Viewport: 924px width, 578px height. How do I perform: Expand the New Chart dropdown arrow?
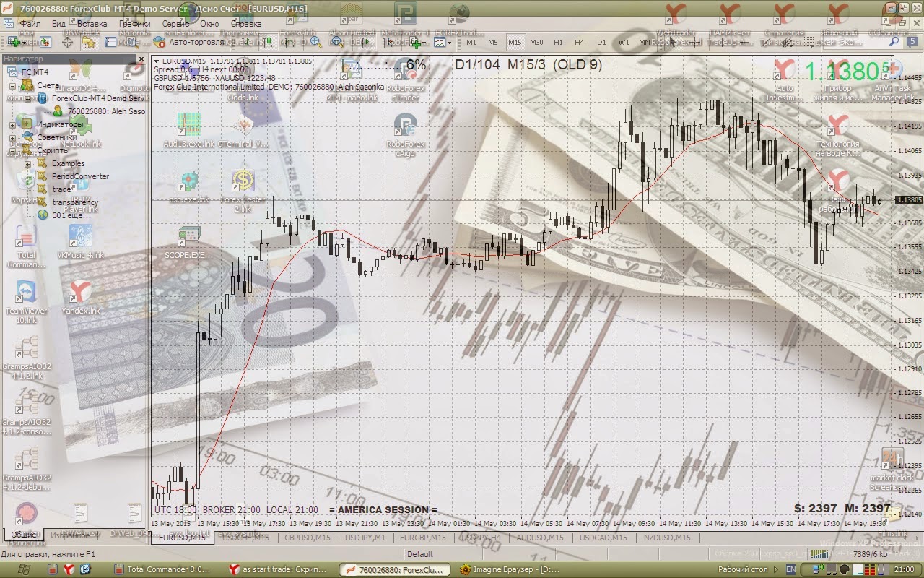pos(24,43)
